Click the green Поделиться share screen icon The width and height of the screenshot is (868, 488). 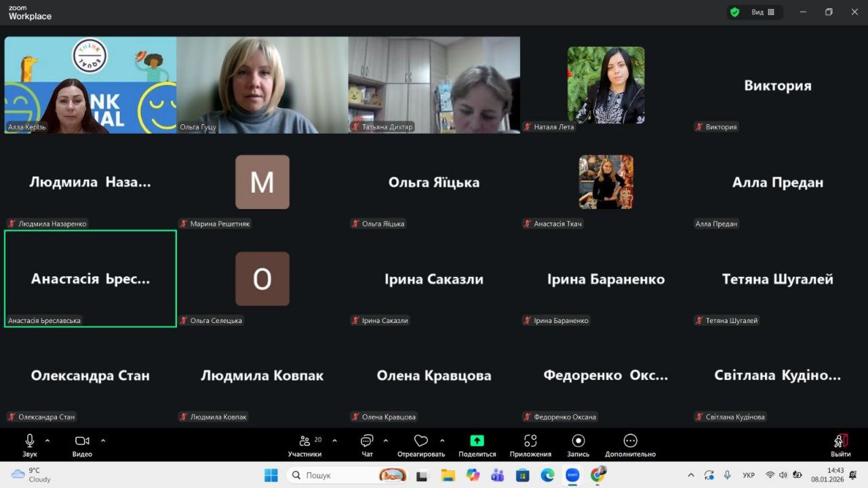point(477,441)
